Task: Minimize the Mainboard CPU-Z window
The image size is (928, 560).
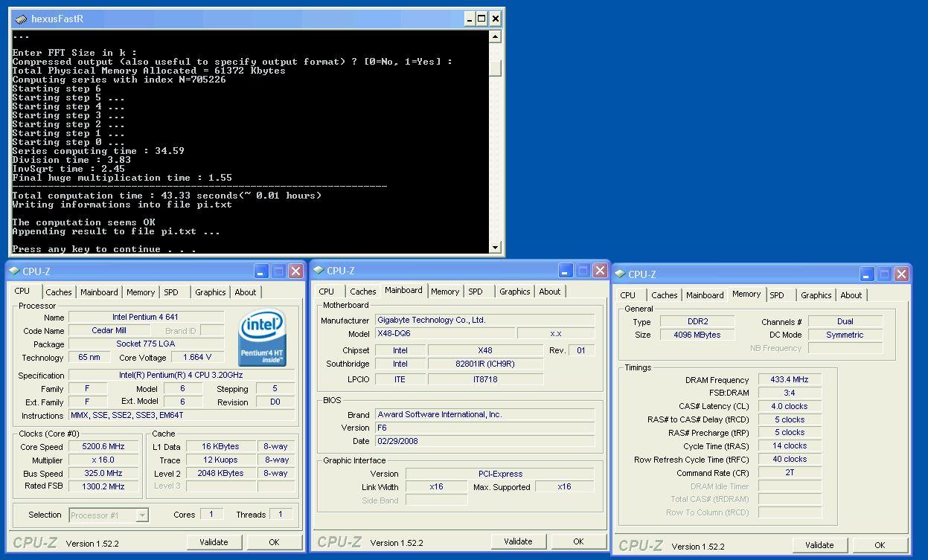Action: pyautogui.click(x=566, y=271)
